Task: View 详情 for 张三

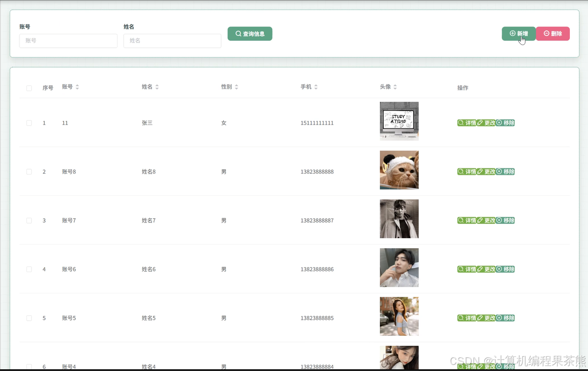Action: [467, 123]
